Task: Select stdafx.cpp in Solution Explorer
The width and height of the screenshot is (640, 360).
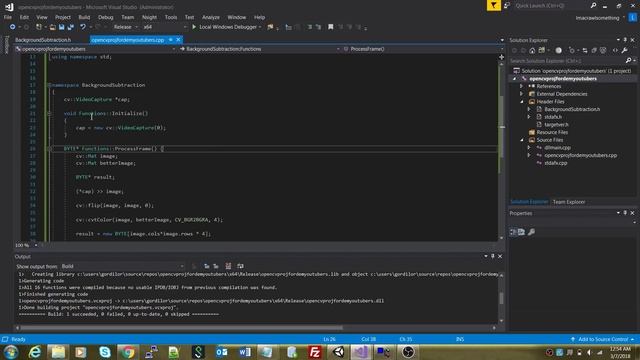Action: point(556,163)
